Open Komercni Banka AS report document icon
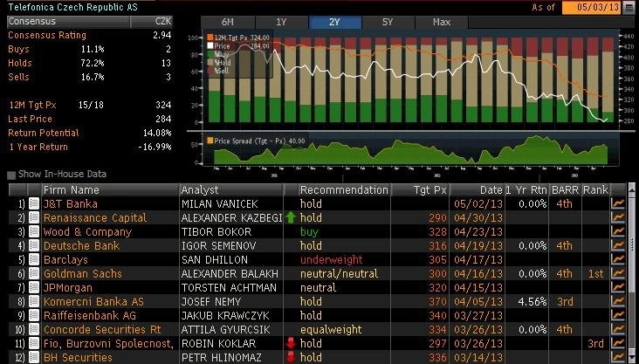The image size is (639, 364). (34, 301)
